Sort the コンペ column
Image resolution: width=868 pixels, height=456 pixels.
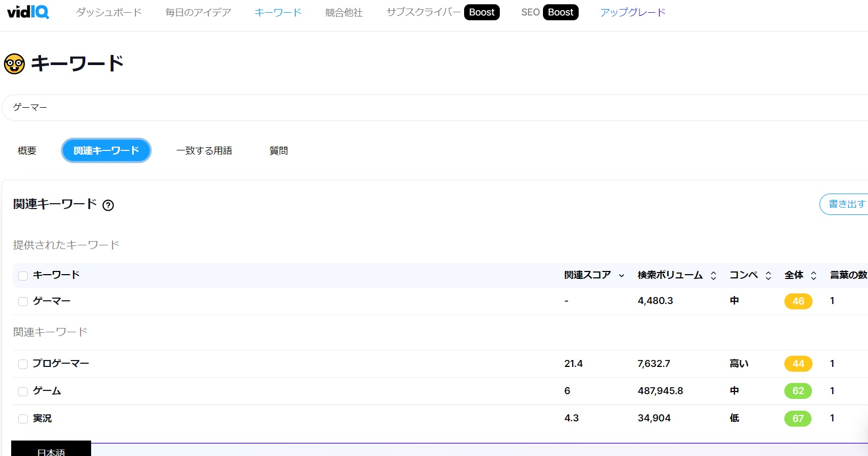768,276
